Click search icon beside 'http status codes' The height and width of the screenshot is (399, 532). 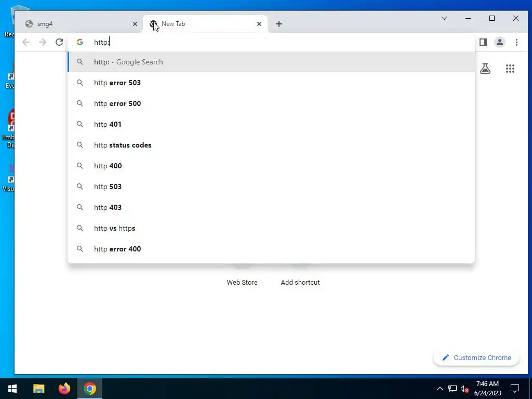[x=79, y=145]
